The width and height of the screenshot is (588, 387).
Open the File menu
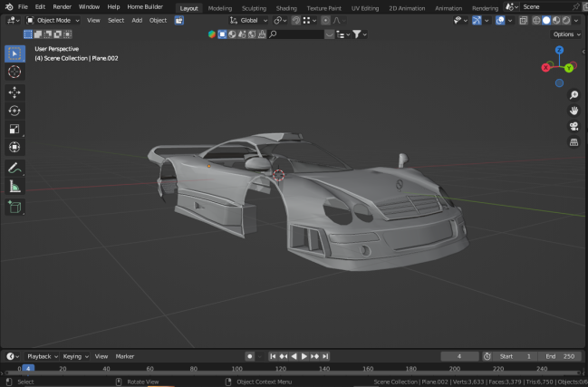pyautogui.click(x=23, y=6)
